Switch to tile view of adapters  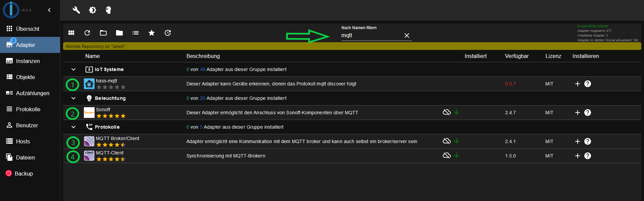pos(71,33)
